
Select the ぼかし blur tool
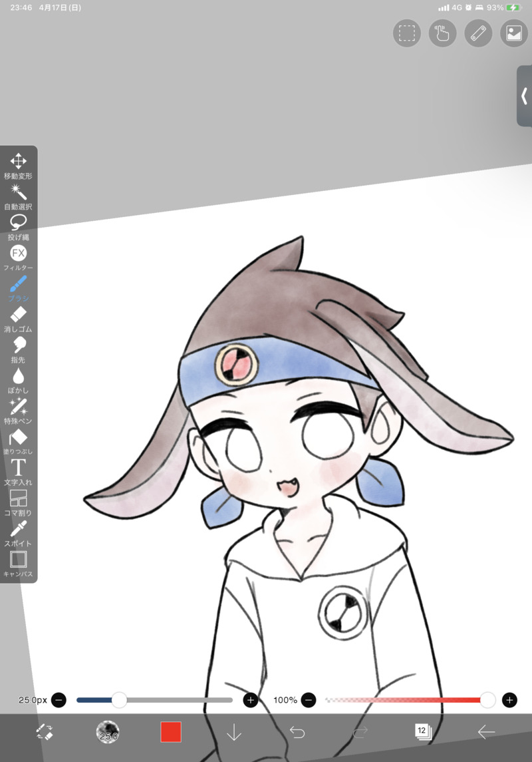[19, 381]
